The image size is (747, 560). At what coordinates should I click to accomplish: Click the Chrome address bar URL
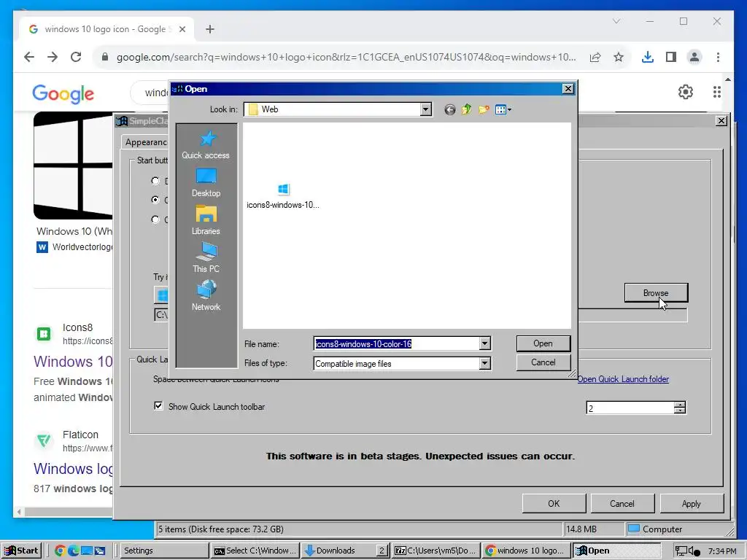(346, 57)
